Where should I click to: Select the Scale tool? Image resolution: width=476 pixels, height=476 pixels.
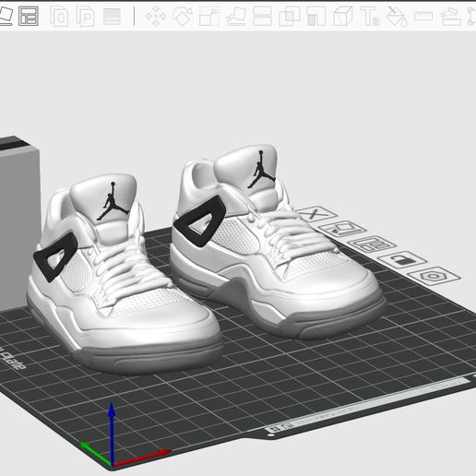[x=209, y=17]
